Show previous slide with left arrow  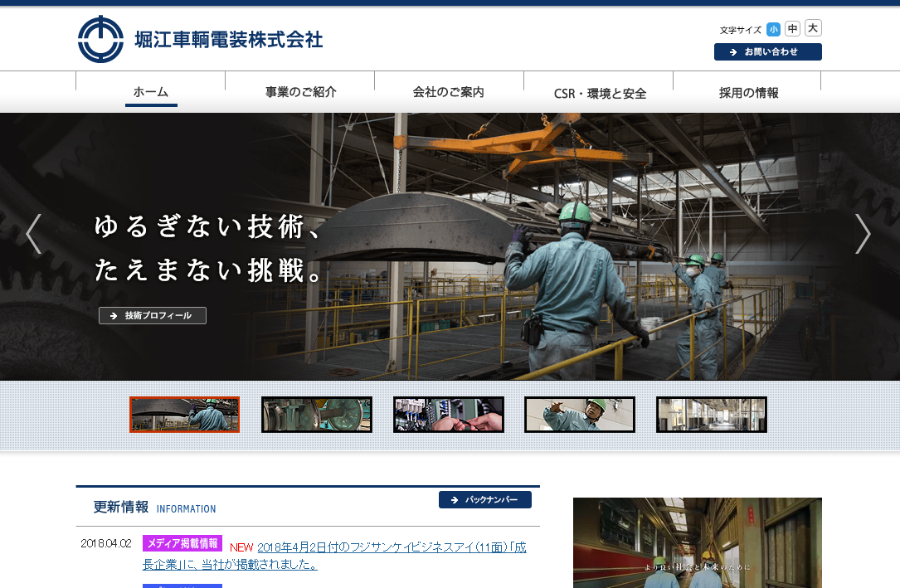[x=33, y=234]
